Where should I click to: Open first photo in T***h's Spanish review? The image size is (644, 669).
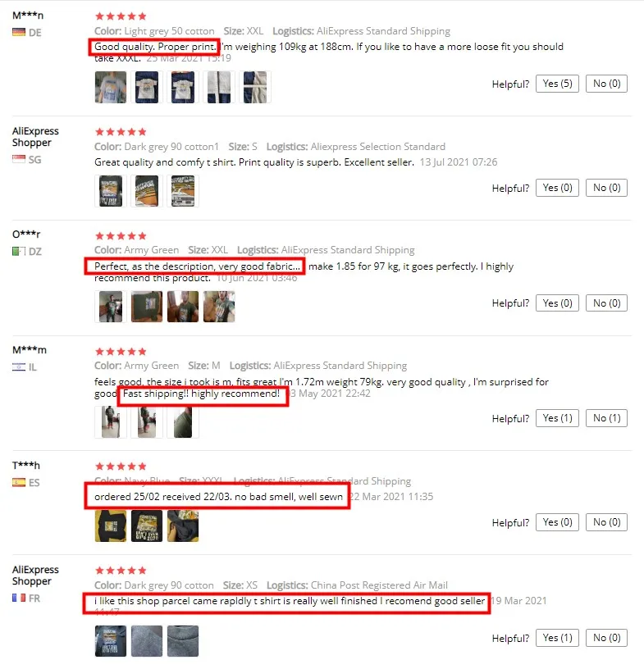(x=111, y=526)
